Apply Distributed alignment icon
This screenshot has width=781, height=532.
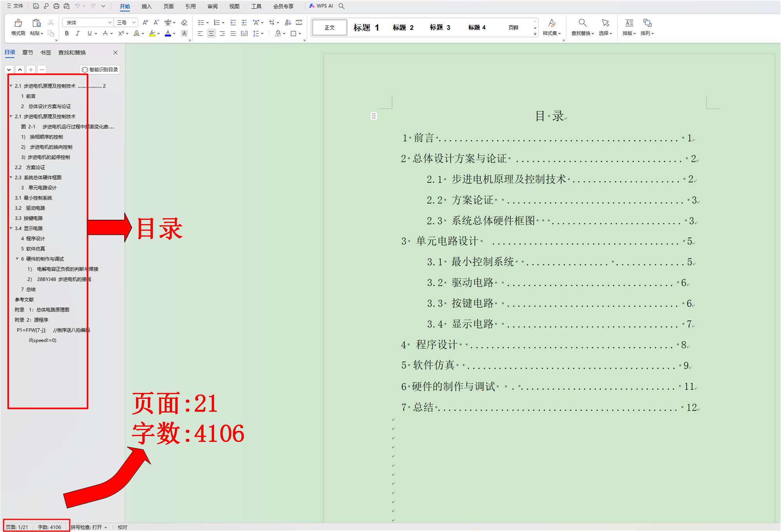[244, 33]
